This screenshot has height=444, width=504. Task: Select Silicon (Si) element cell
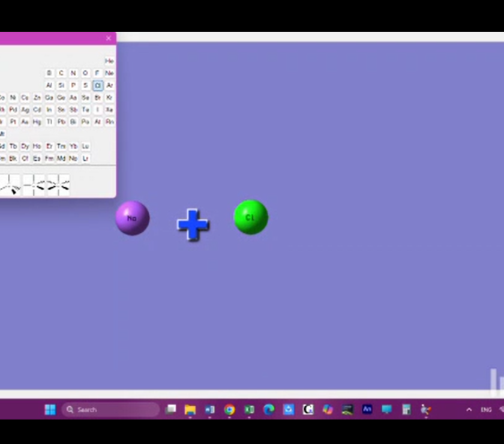click(x=61, y=85)
